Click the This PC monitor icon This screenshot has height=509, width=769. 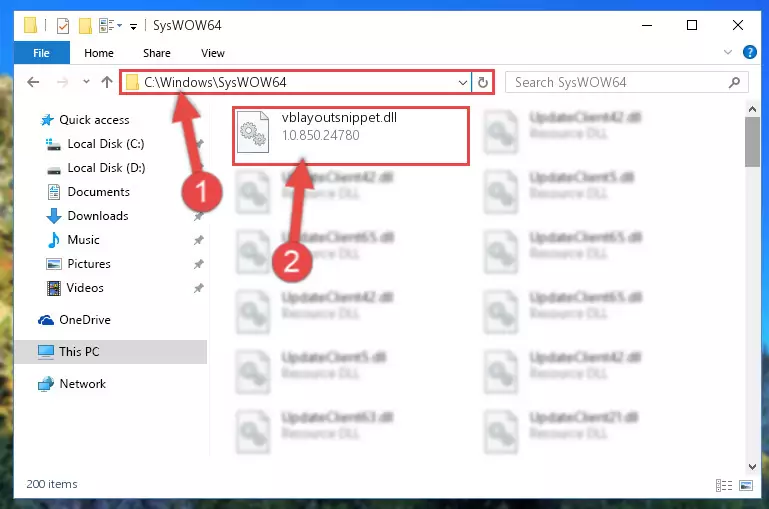[46, 352]
